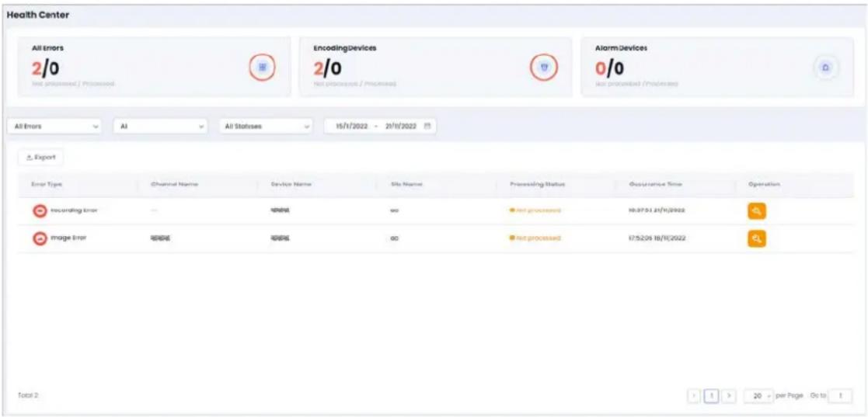Click the red icon beside Image Error

pyautogui.click(x=40, y=238)
